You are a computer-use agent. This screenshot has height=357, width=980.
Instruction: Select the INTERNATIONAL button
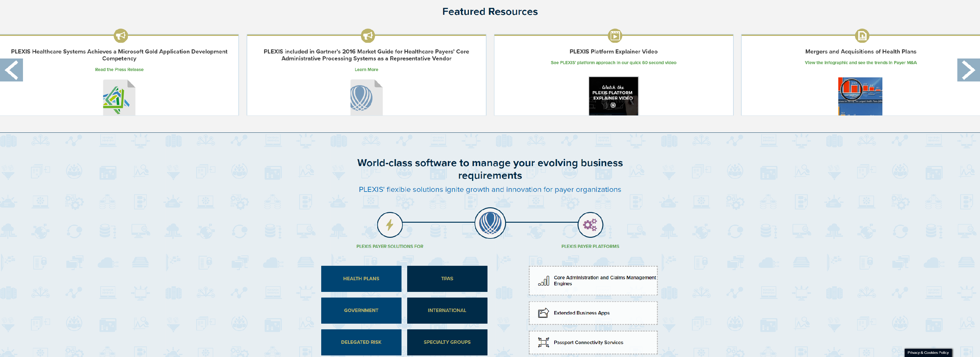[447, 311]
